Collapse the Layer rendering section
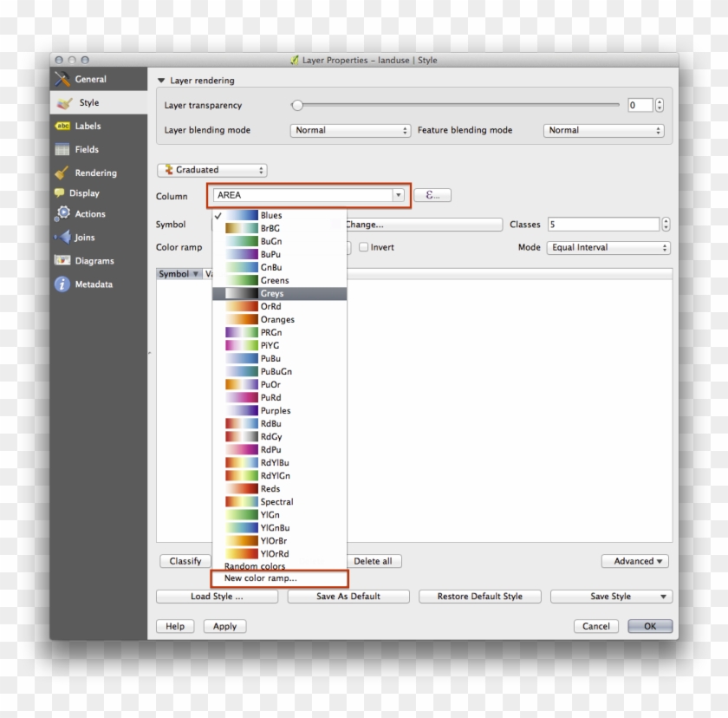The height and width of the screenshot is (718, 728). [x=160, y=80]
